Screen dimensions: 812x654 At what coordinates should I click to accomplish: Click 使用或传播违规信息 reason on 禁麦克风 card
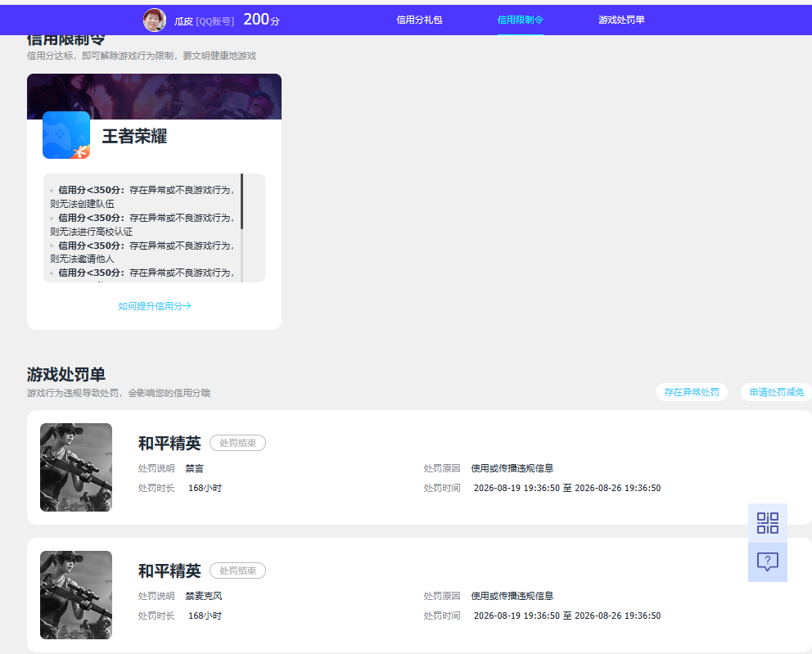coord(512,596)
